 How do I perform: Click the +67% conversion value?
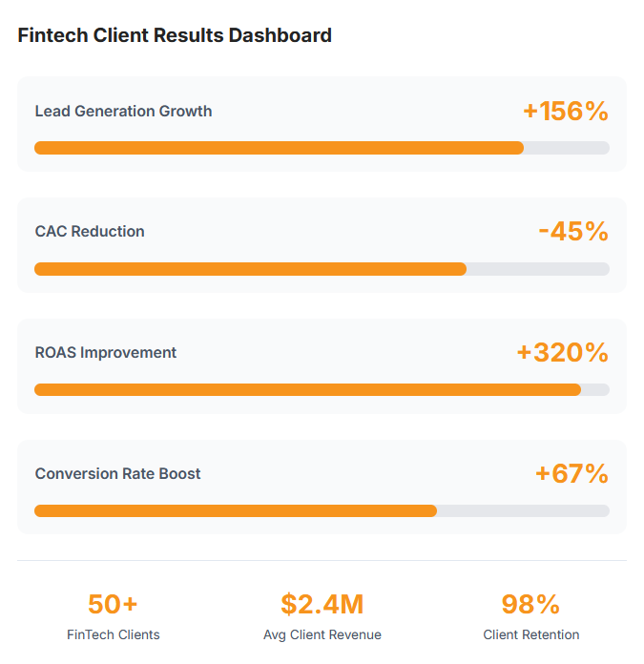click(x=571, y=473)
